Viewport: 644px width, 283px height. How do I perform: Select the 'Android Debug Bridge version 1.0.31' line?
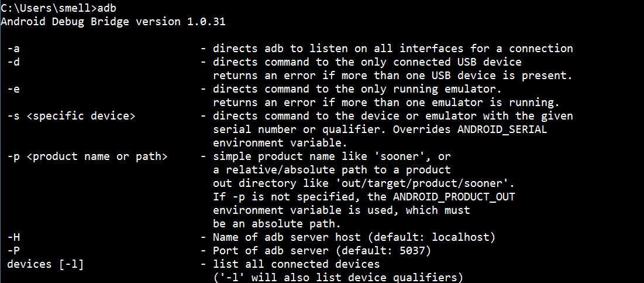[x=113, y=22]
